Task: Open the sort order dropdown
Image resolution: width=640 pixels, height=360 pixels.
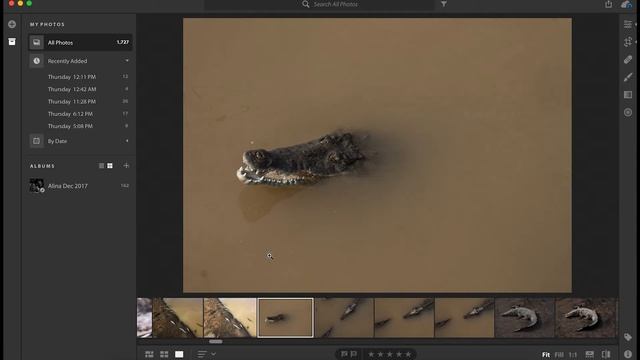Action: coord(207,354)
